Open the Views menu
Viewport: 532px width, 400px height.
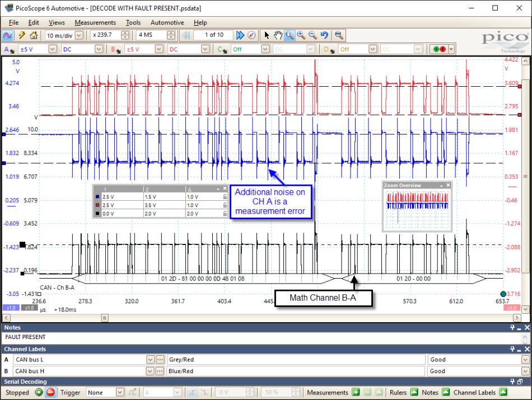[57, 23]
